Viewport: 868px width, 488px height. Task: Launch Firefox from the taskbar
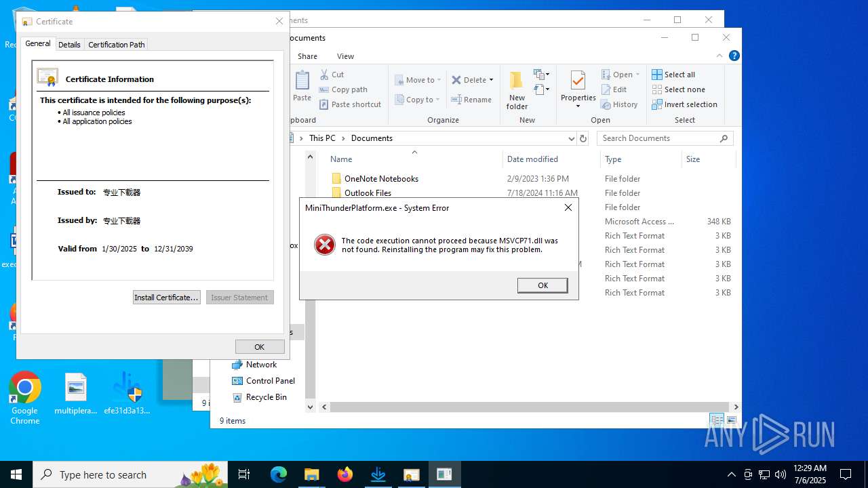point(345,474)
